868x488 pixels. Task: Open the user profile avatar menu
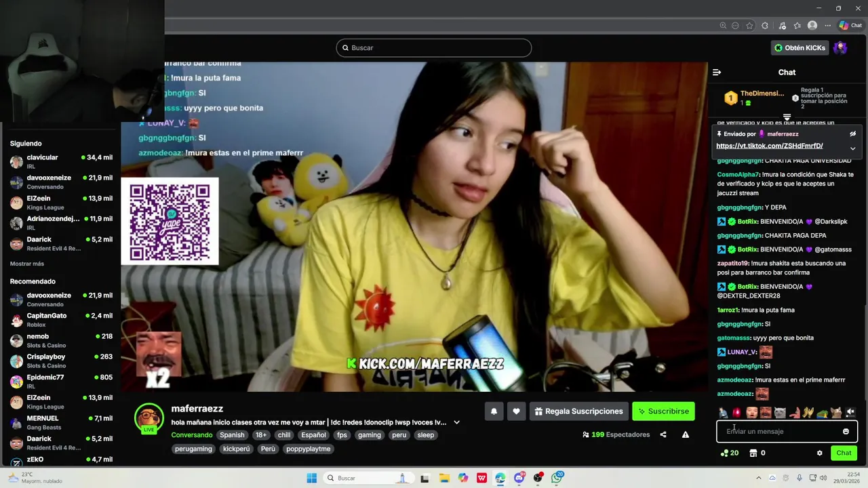point(840,47)
